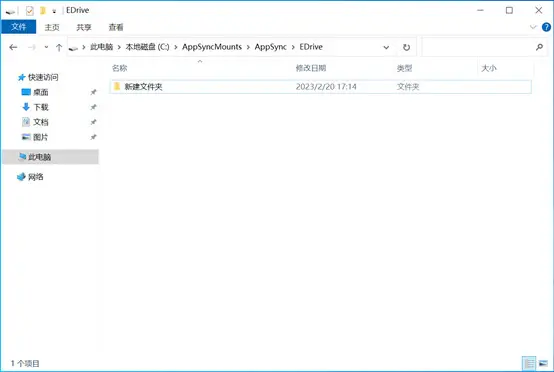This screenshot has width=554, height=372.
Task: Open 文档 in the navigation pane
Action: 41,122
